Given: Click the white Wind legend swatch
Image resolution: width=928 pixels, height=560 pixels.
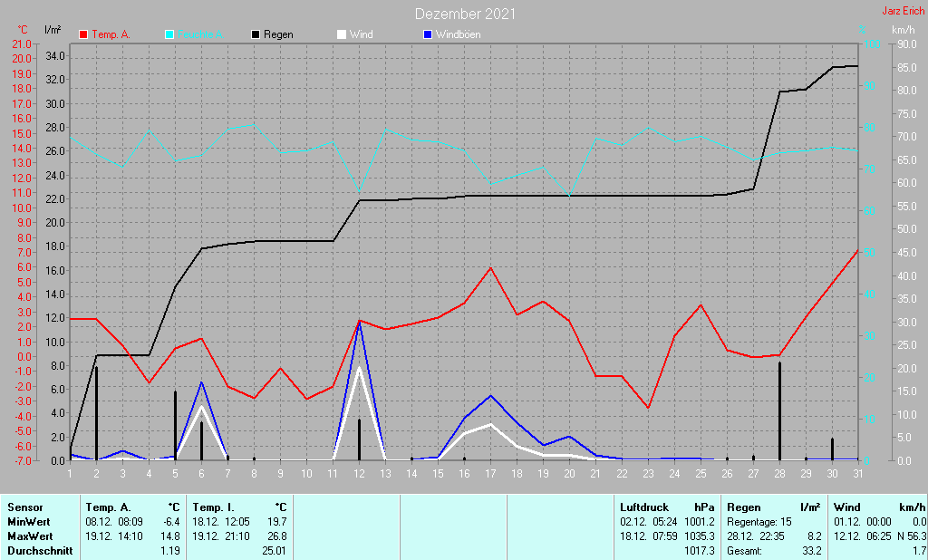Looking at the screenshot, I should tap(342, 34).
